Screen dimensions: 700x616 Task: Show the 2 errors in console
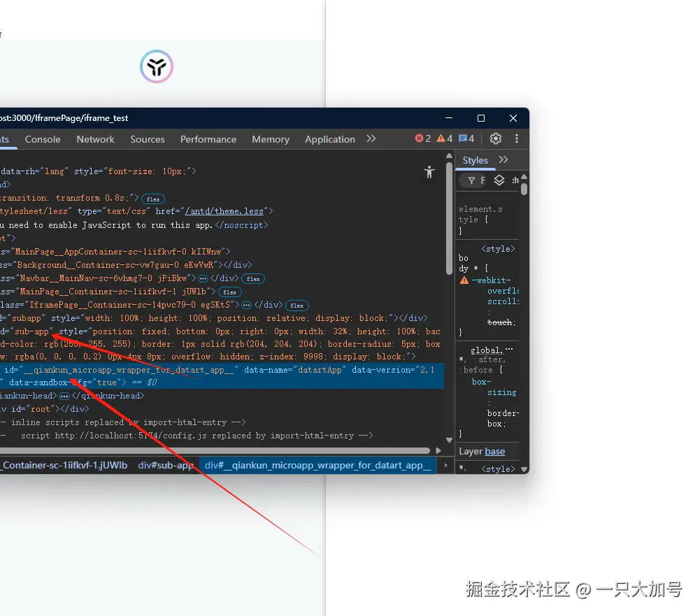(x=423, y=139)
